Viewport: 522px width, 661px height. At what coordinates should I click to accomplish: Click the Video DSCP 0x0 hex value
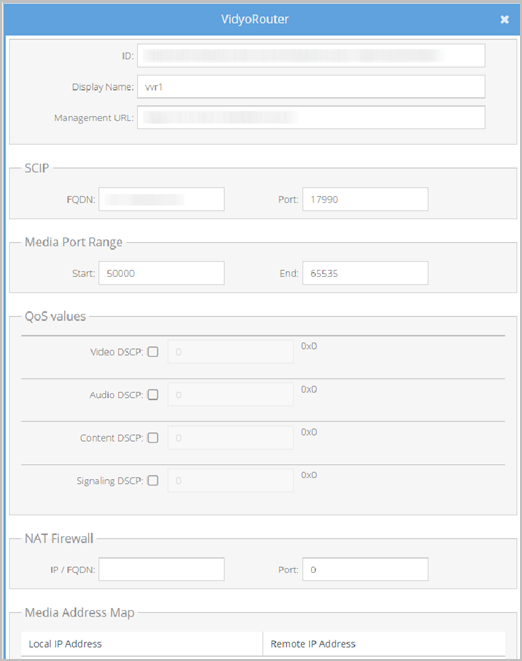coord(309,346)
